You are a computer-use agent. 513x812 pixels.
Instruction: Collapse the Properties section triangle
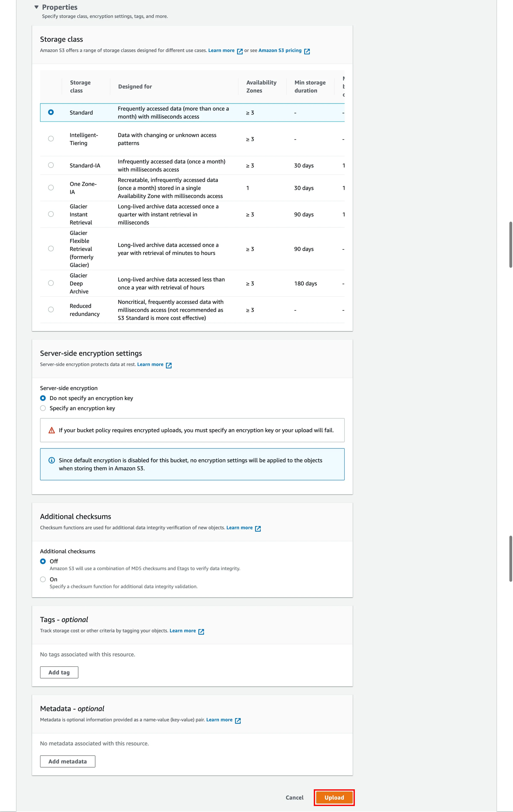[36, 7]
